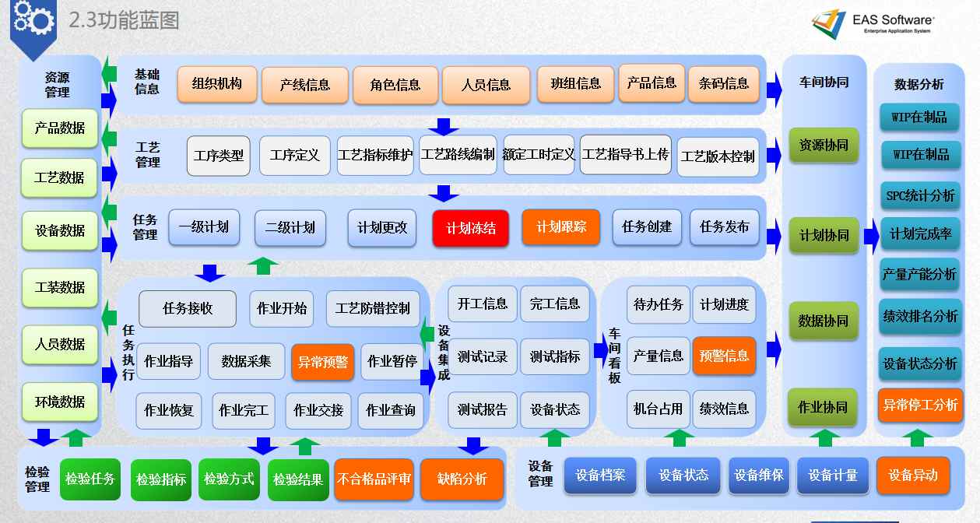Select the green 资源协同 box

(824, 146)
